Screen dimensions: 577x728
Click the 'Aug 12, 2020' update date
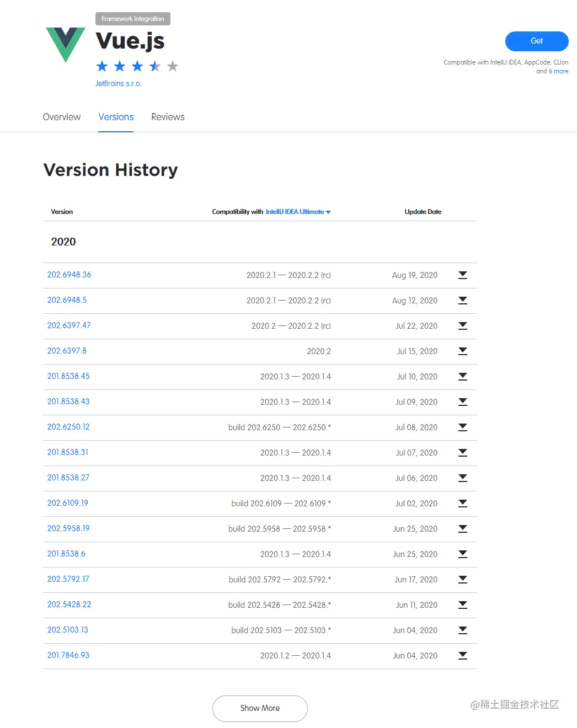(415, 301)
